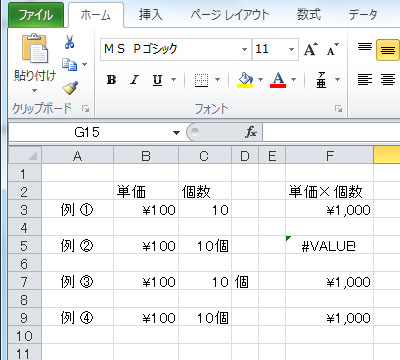Click the top align icon
This screenshot has height=360, width=400.
[x=365, y=47]
